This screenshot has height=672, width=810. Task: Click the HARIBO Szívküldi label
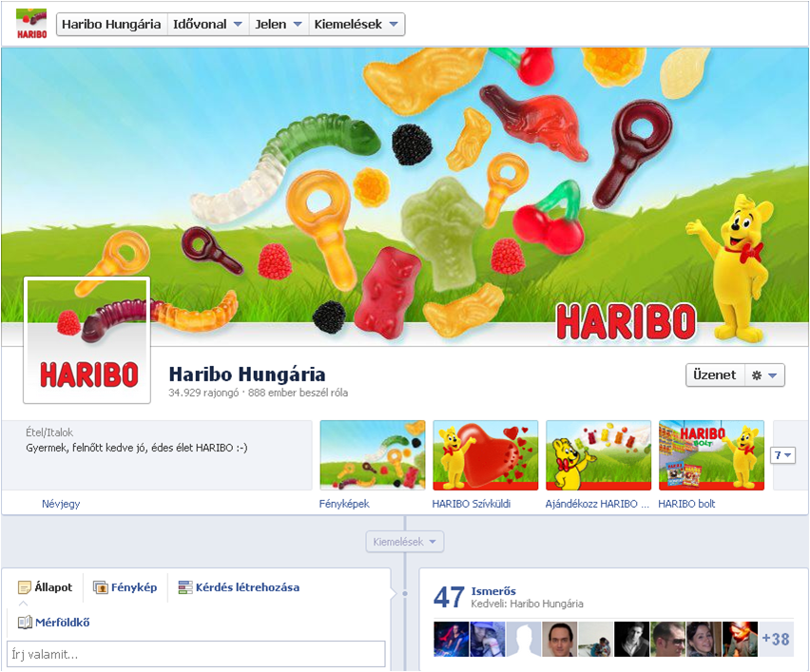pos(472,504)
